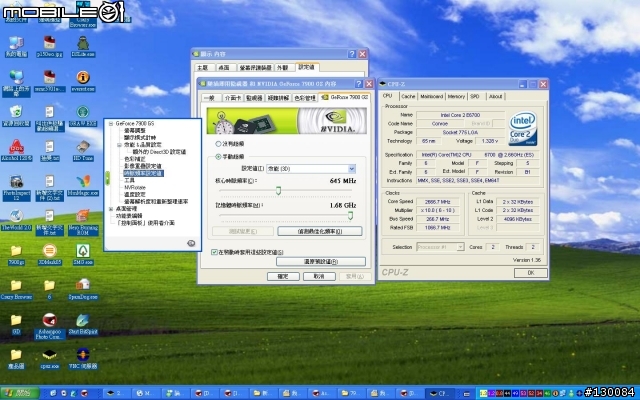Open the Ashampoo Photo Commander icon

pyautogui.click(x=49, y=326)
